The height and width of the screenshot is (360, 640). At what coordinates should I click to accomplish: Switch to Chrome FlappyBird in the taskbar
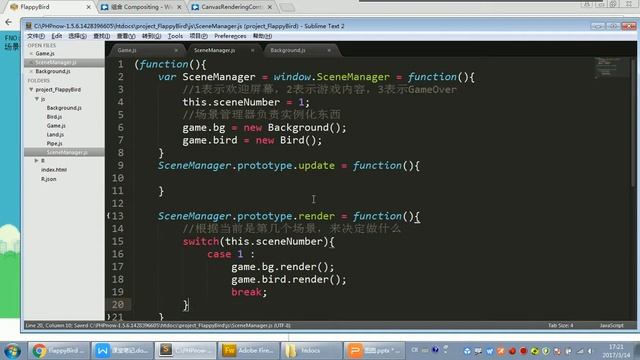tap(58, 351)
